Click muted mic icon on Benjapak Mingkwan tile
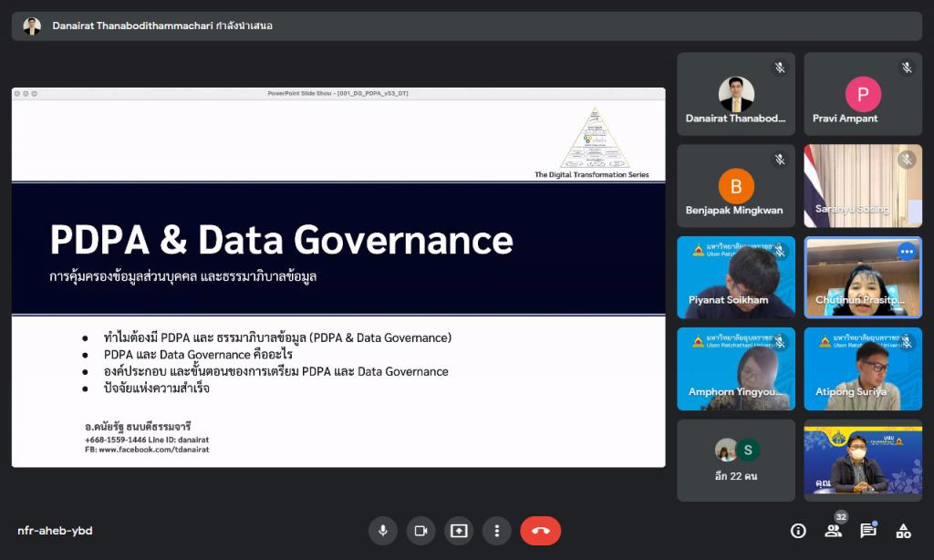The image size is (934, 560). pyautogui.click(x=780, y=160)
